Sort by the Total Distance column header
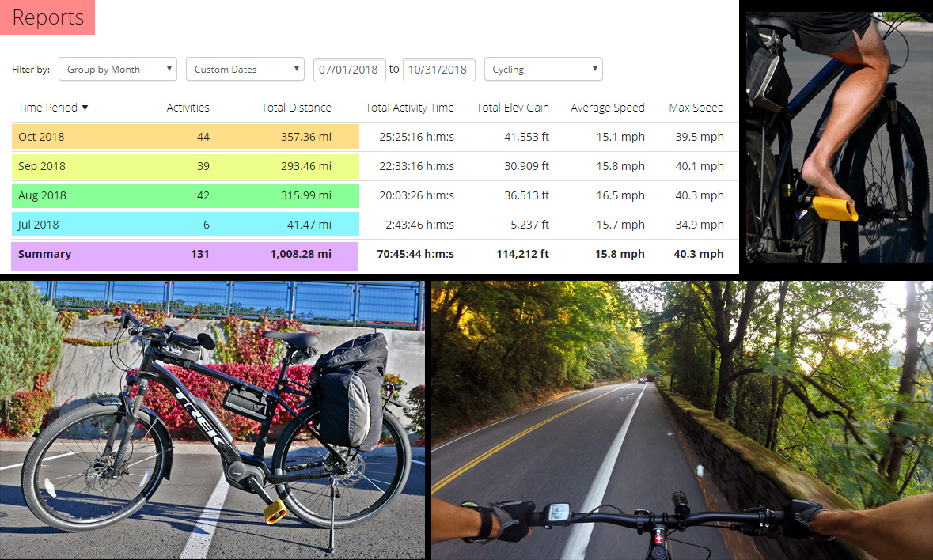Image resolution: width=933 pixels, height=560 pixels. click(296, 108)
